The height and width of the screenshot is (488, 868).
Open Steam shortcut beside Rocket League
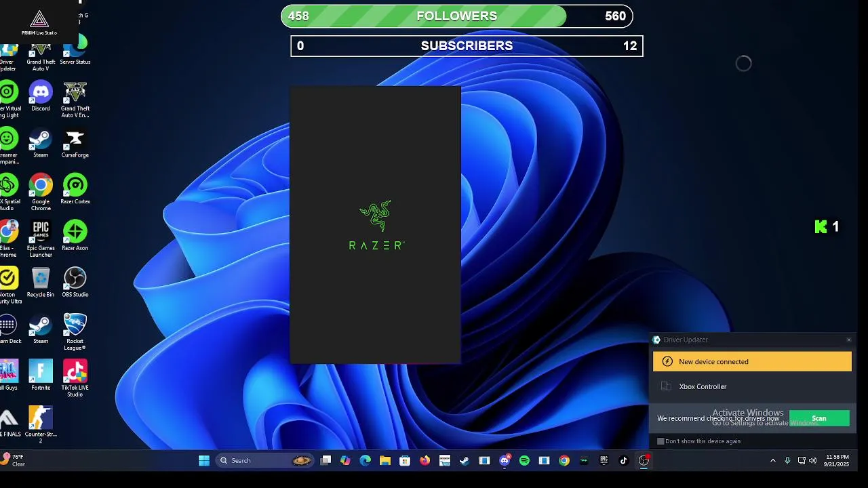click(41, 329)
